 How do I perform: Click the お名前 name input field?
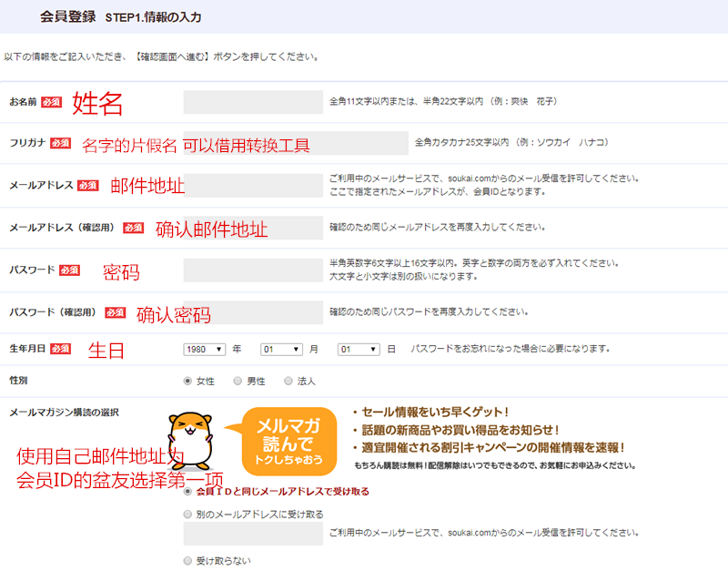(253, 102)
